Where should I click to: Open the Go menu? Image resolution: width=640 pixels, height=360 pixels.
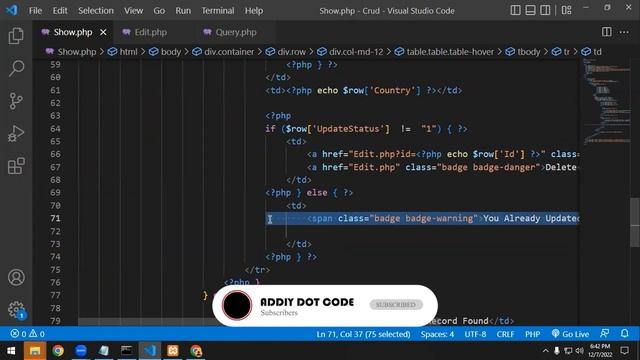(159, 11)
